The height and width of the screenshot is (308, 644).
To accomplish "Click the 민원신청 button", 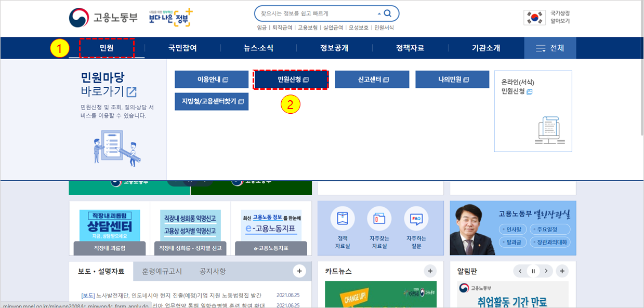I will pos(291,80).
